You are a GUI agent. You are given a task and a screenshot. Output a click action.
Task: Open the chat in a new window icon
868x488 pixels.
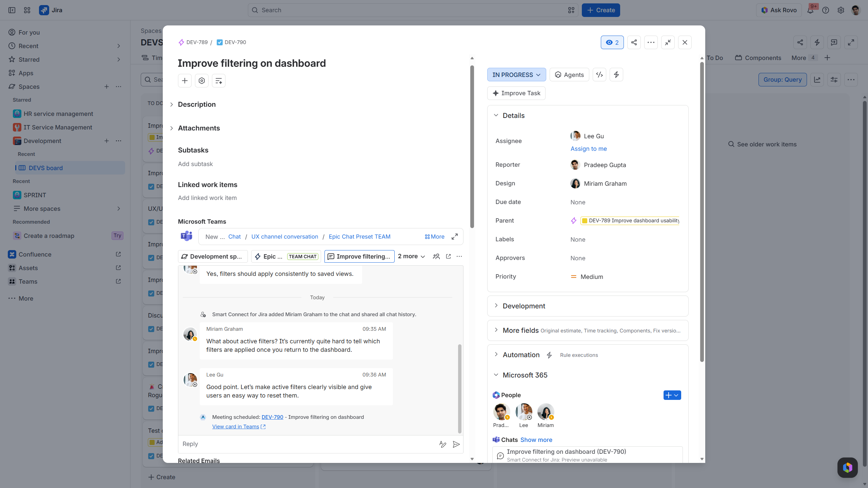click(448, 257)
